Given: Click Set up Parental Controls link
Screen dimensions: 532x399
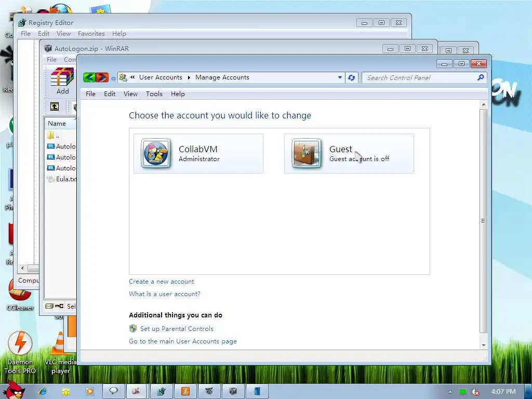Looking at the screenshot, I should (x=177, y=329).
